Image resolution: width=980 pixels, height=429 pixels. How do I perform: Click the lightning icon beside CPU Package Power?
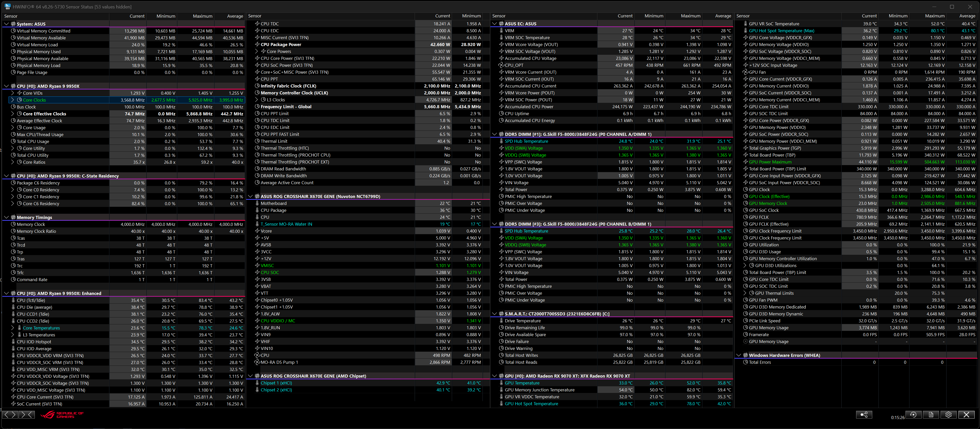(257, 45)
